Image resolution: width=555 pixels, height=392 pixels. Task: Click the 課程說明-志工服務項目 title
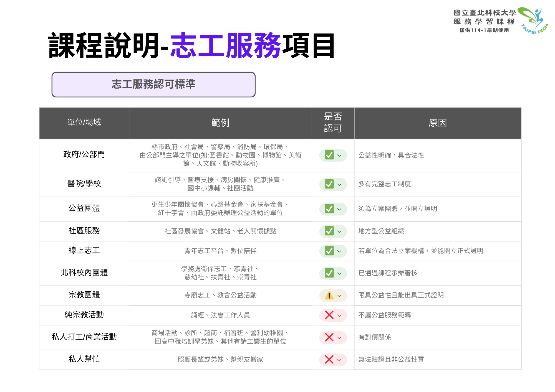[x=192, y=45]
